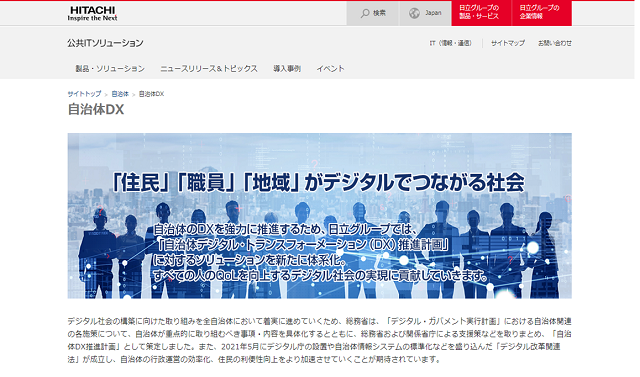Viewport: 640px width, 377px height.
Task: Open 日立グループの企業情報 red tab
Action: click(542, 13)
